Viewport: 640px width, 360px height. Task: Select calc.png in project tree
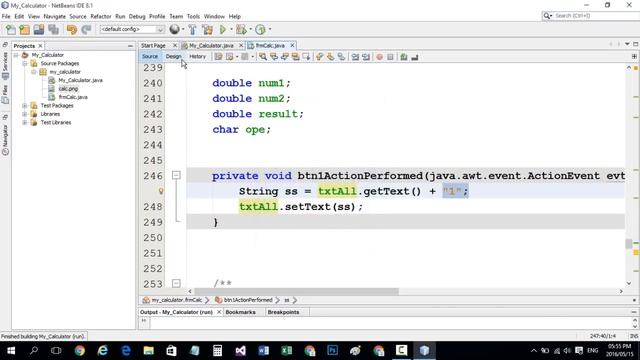[68, 89]
